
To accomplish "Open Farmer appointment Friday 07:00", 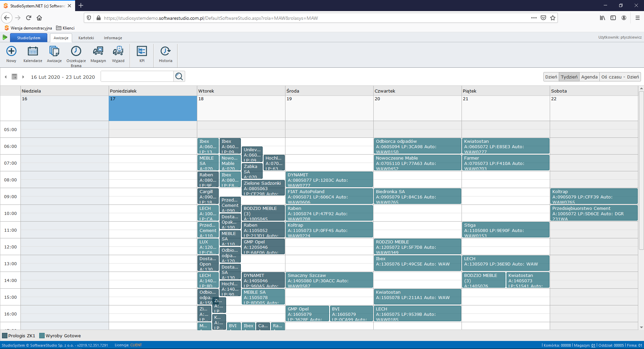I will pyautogui.click(x=505, y=163).
